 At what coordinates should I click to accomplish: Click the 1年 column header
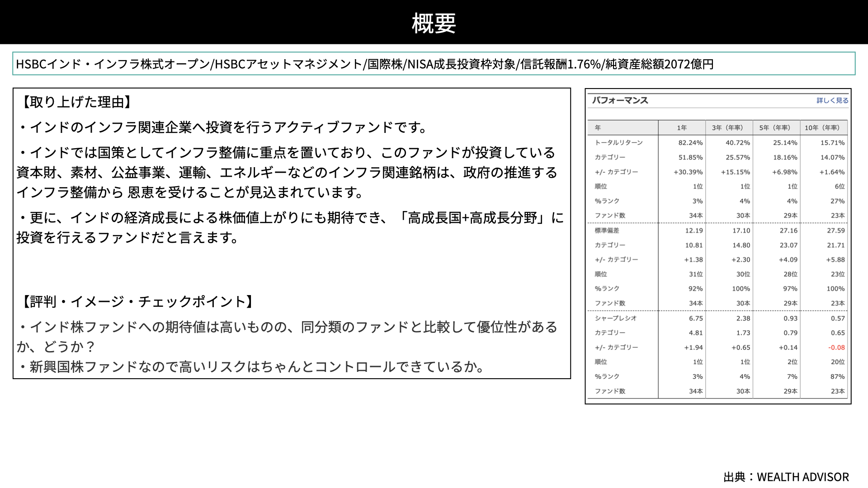682,128
